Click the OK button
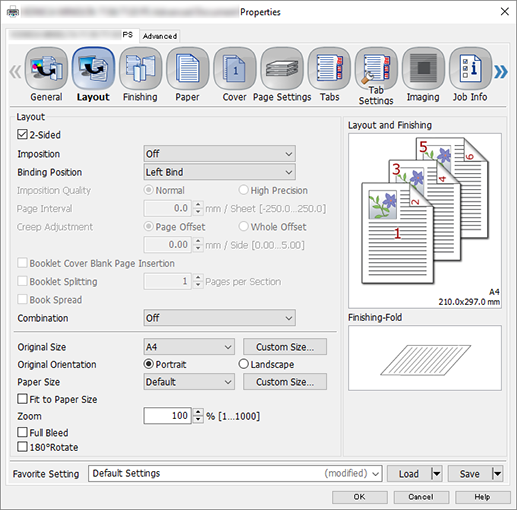 click(x=359, y=497)
